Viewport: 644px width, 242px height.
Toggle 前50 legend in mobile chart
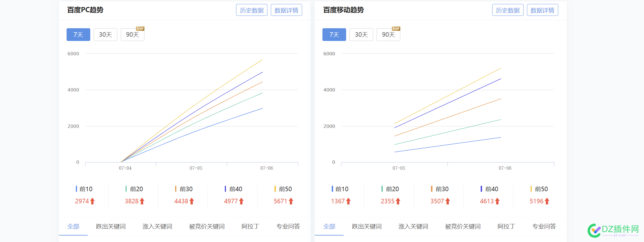(539, 189)
